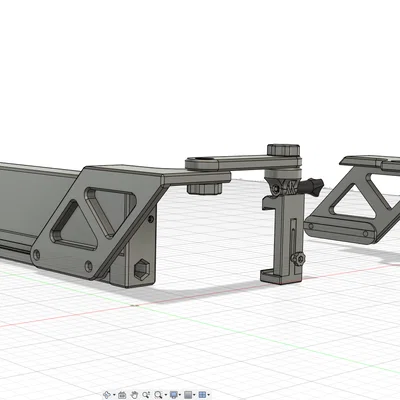Click the Zoom Window magnifier icon
This screenshot has height=400, width=400.
point(158,395)
